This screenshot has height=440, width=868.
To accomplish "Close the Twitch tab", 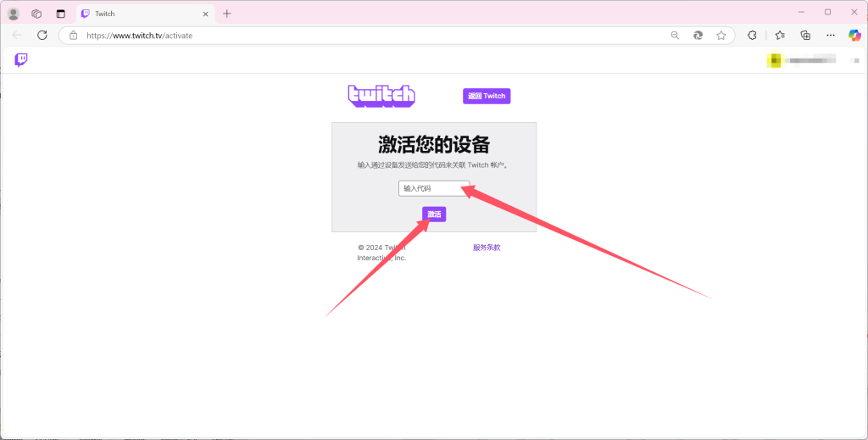I will pyautogui.click(x=205, y=14).
